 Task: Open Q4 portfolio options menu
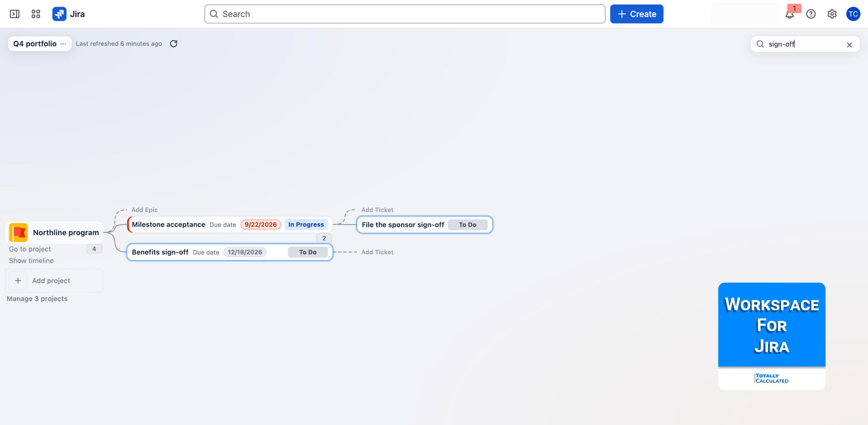[x=63, y=43]
